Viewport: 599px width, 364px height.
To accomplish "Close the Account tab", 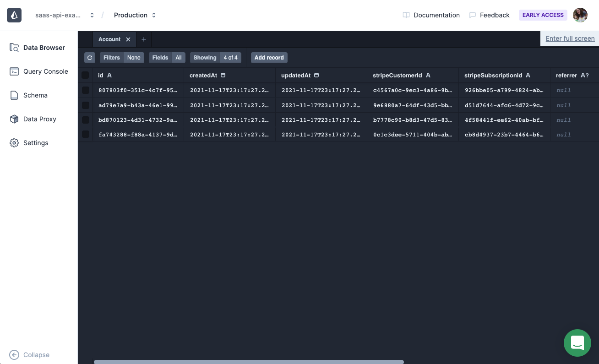I will tap(128, 39).
